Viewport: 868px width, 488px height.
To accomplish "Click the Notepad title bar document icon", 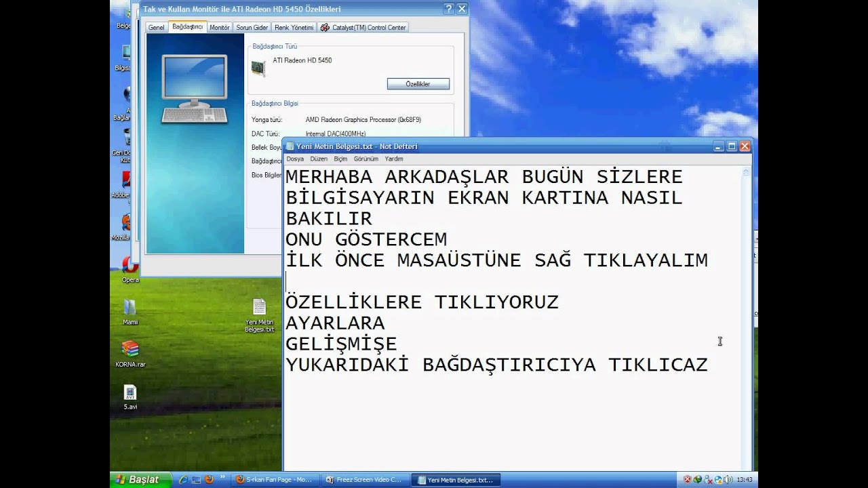I will (x=290, y=146).
